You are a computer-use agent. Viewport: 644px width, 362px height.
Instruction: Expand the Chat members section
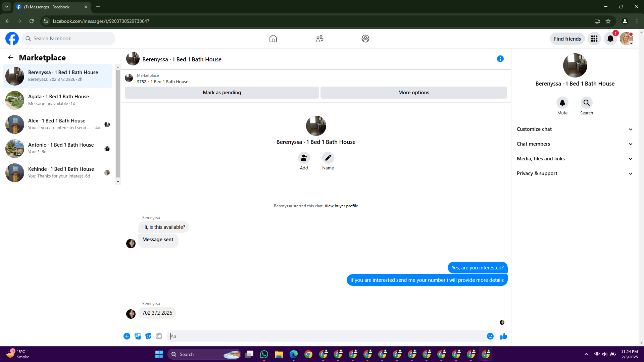[575, 144]
